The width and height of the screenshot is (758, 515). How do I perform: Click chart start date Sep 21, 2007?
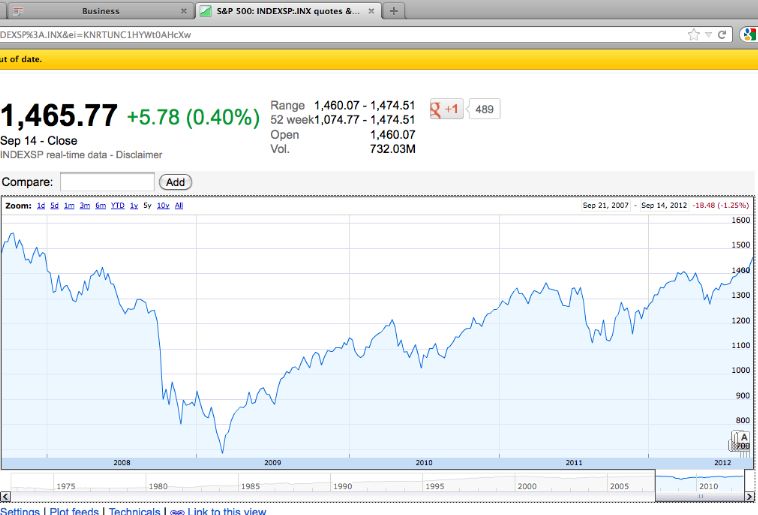point(606,205)
